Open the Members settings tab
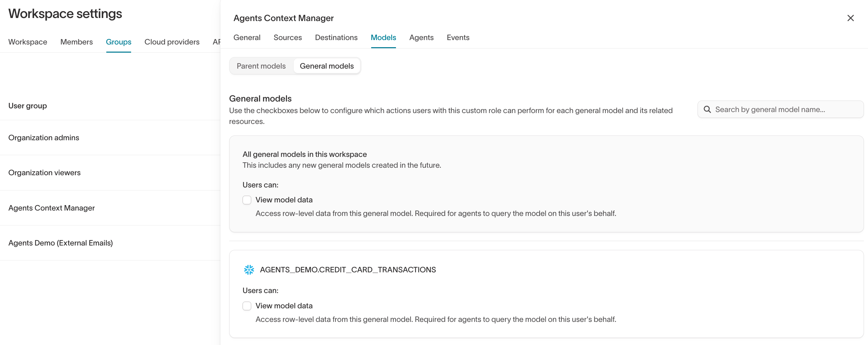This screenshot has width=868, height=345. (x=76, y=42)
